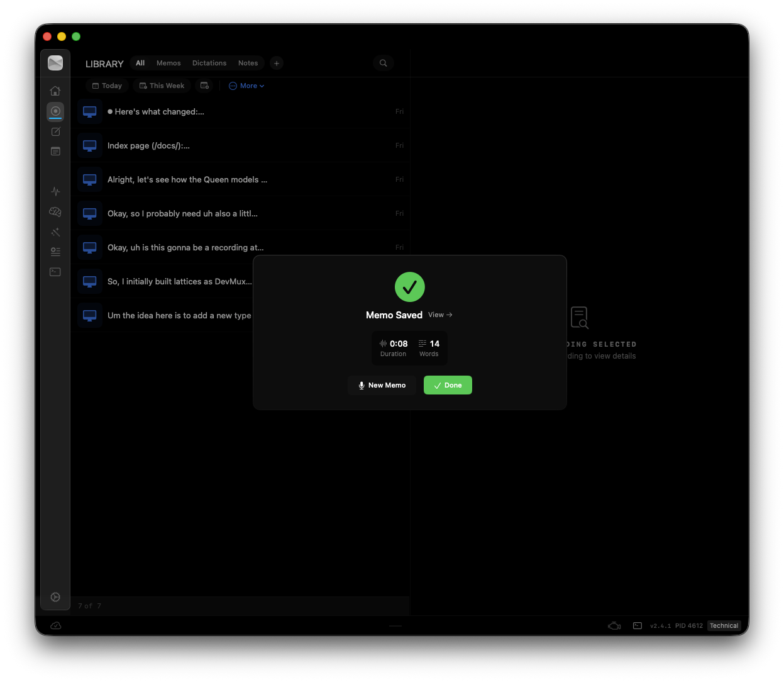
Task: Open the list panel sidebar icon
Action: click(x=55, y=152)
